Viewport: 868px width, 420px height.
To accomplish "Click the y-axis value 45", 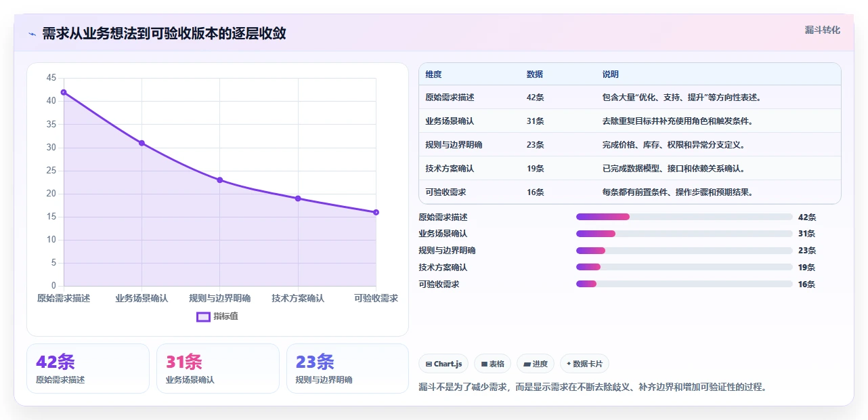I will [51, 78].
